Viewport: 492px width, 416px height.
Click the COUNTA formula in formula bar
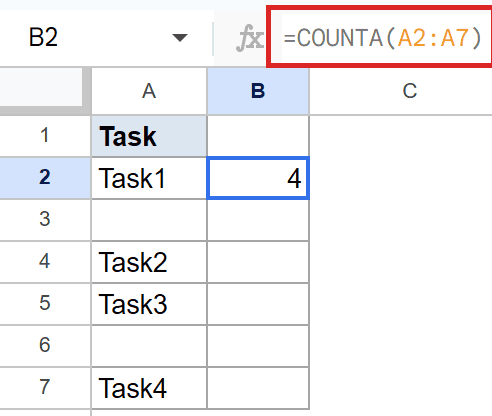pos(382,38)
